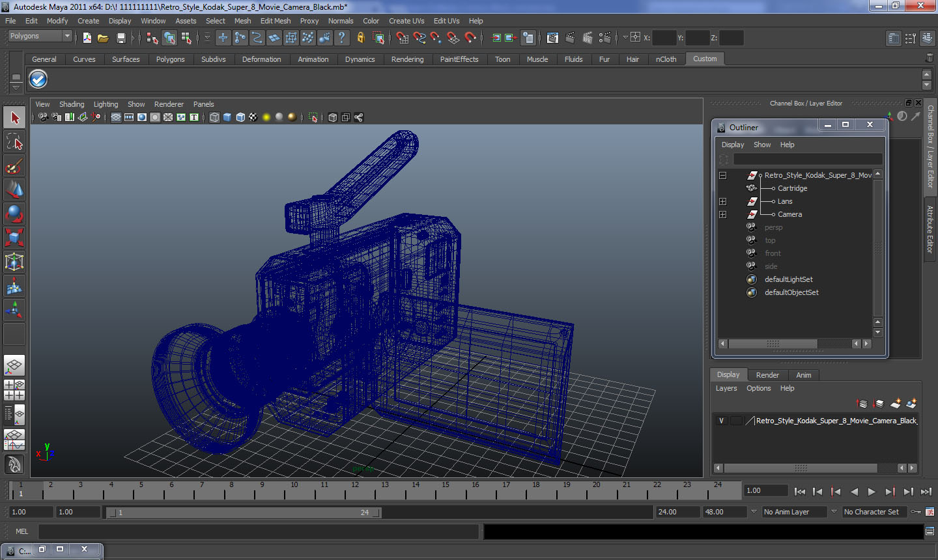938x560 pixels.
Task: Switch to the Rendering shelf tab
Action: pyautogui.click(x=407, y=59)
